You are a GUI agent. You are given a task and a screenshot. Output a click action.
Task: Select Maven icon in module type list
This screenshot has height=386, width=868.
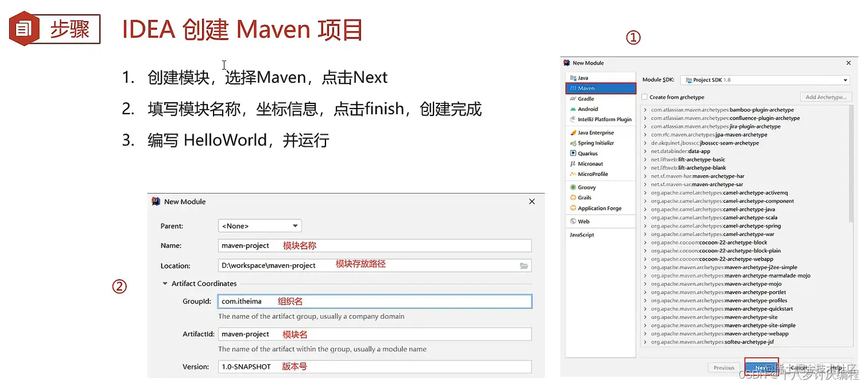pyautogui.click(x=573, y=88)
